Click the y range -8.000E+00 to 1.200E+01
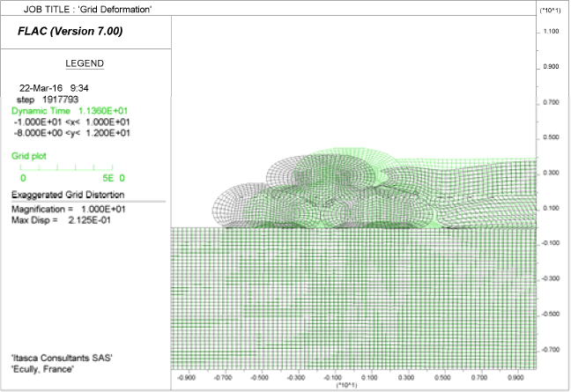This screenshot has height=392, width=571. click(x=71, y=133)
